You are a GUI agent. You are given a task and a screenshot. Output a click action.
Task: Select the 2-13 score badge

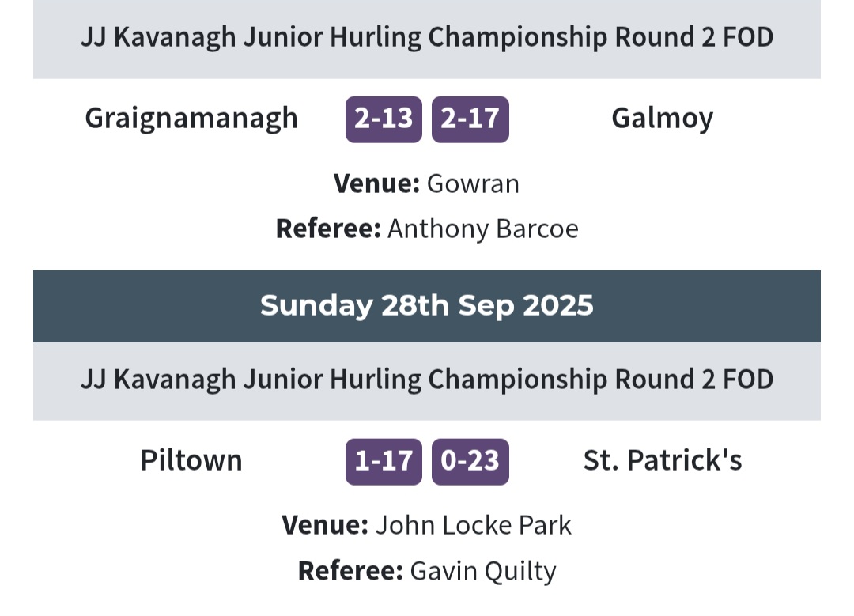click(384, 119)
